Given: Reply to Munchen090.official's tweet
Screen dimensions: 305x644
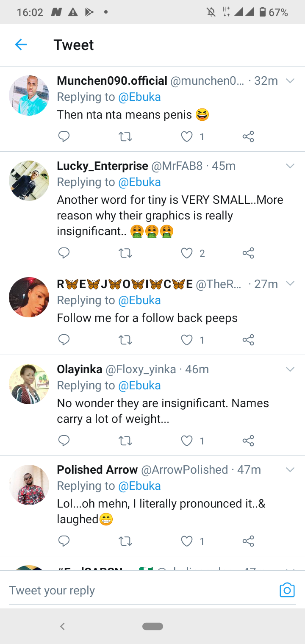Looking at the screenshot, I should pyautogui.click(x=64, y=136).
